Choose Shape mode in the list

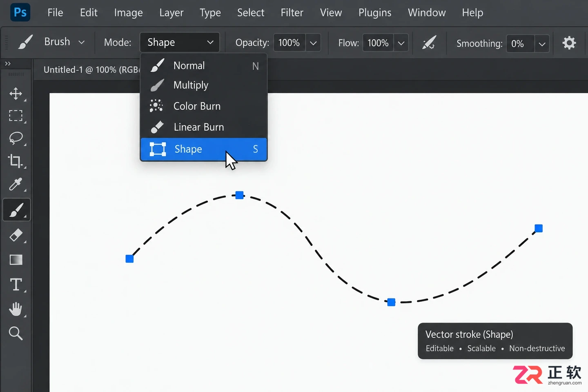(x=204, y=149)
